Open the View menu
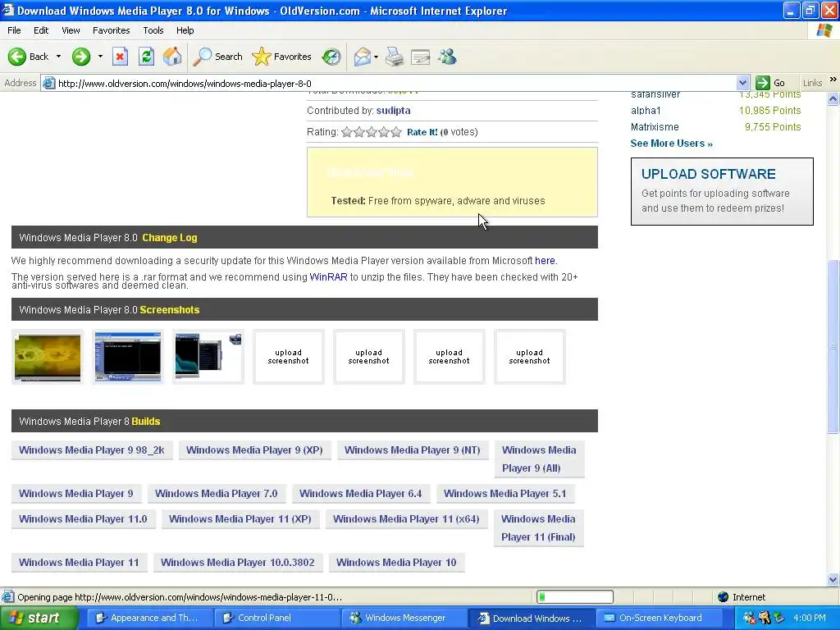Viewport: 840px width, 630px height. pos(71,30)
